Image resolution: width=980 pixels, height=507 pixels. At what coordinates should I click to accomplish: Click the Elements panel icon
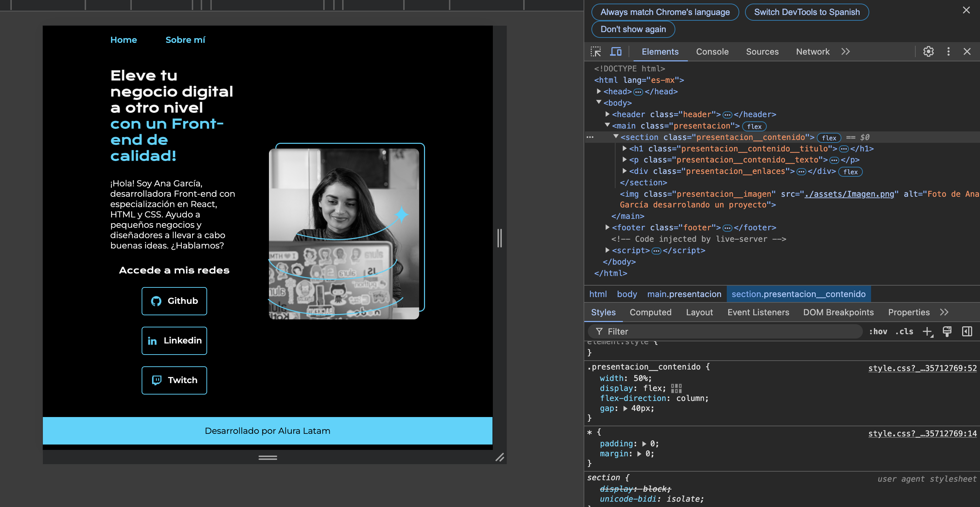(x=660, y=51)
